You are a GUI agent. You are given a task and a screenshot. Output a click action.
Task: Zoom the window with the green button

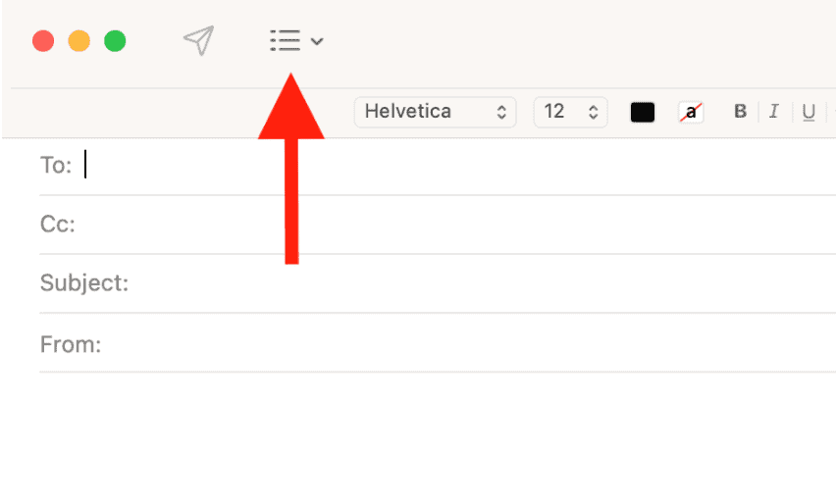(x=115, y=41)
